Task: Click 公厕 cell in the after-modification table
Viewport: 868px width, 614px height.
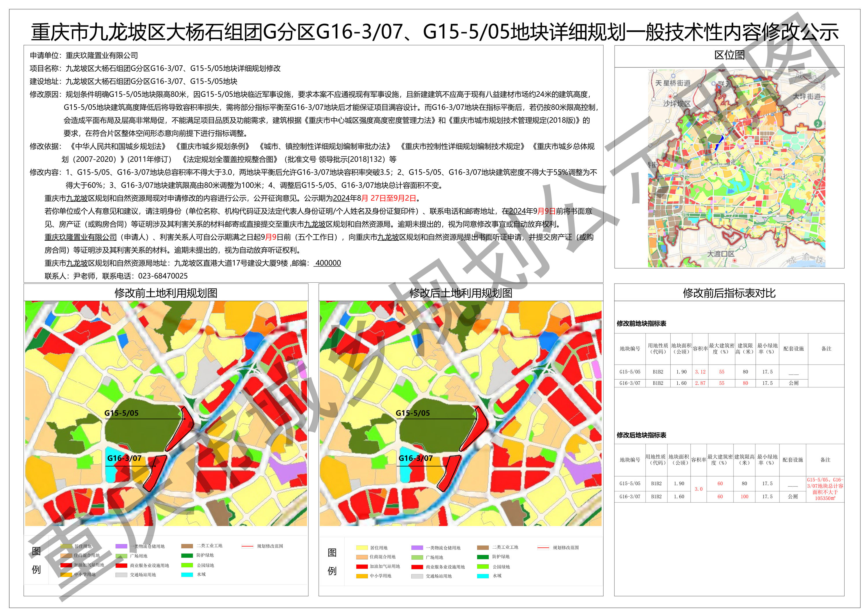Action: pos(793,497)
